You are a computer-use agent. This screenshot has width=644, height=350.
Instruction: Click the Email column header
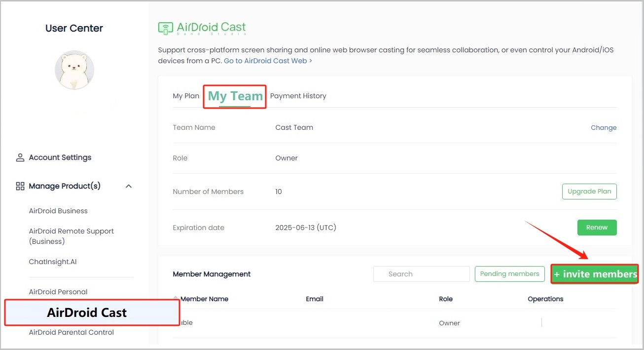point(315,299)
